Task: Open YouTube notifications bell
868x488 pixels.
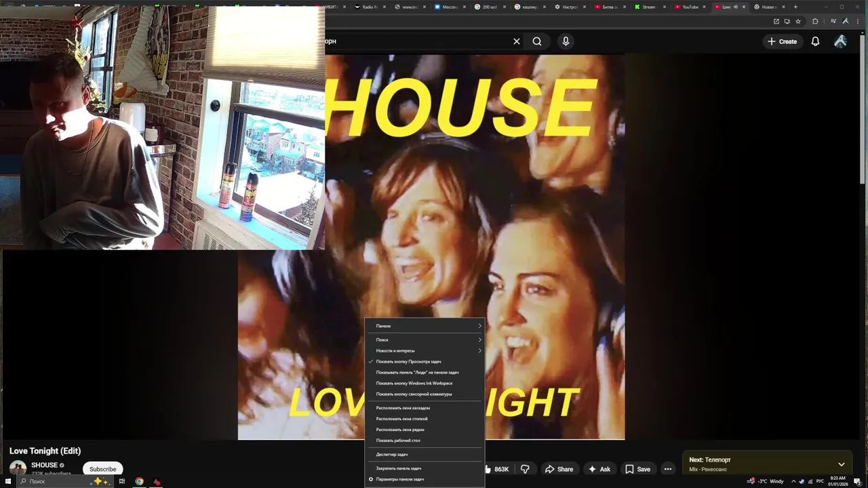Action: pyautogui.click(x=815, y=41)
